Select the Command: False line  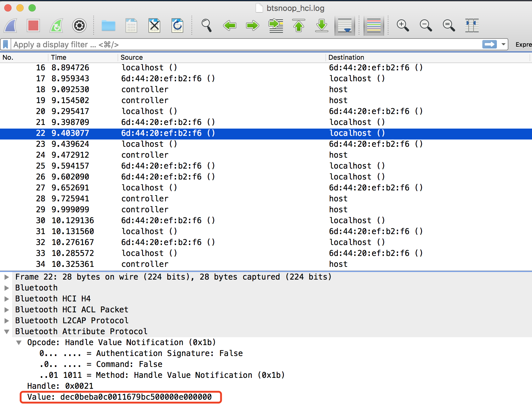101,364
